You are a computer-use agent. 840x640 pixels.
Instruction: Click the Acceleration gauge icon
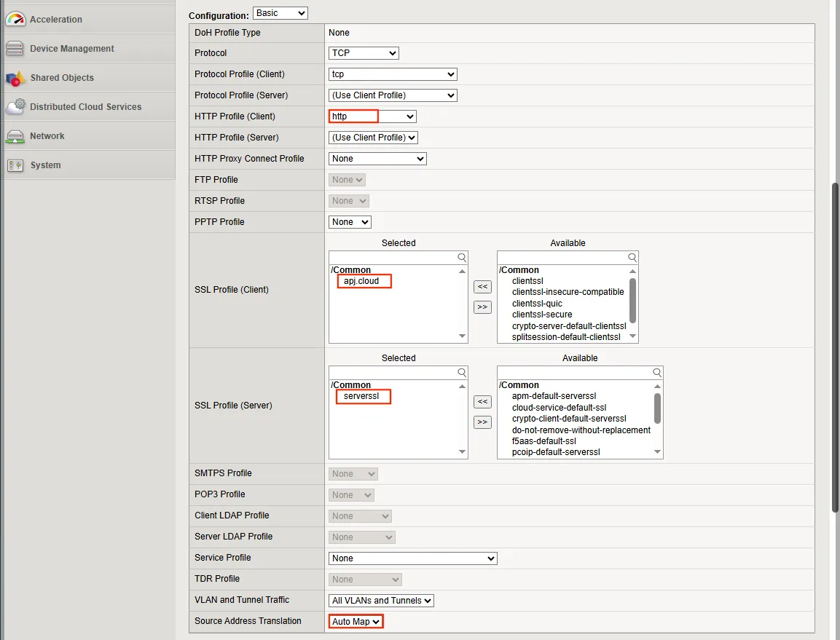point(15,19)
